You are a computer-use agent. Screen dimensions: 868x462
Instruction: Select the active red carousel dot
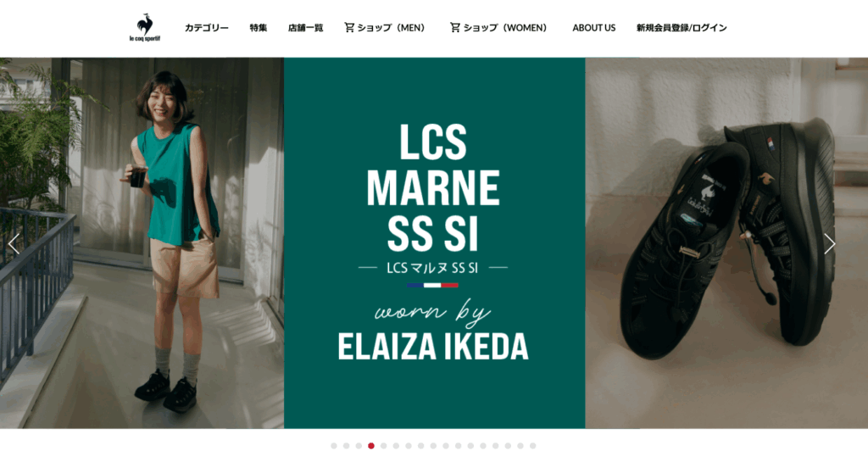tap(371, 446)
